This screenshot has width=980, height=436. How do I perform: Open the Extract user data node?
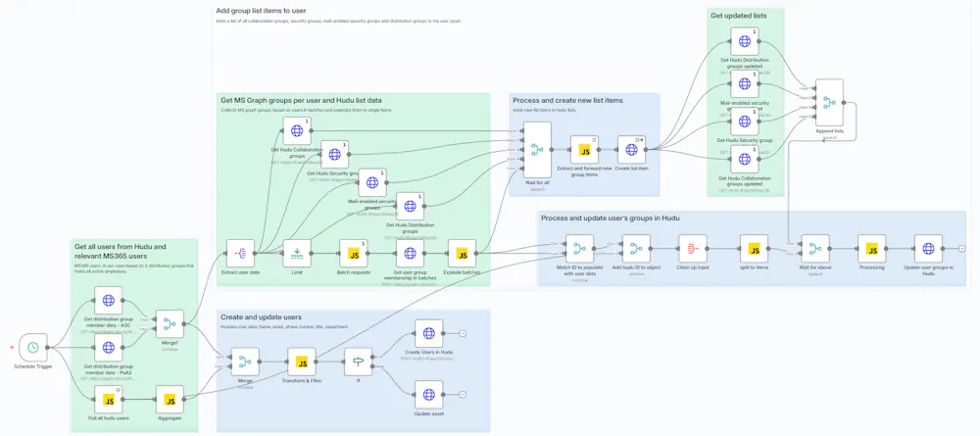(241, 254)
